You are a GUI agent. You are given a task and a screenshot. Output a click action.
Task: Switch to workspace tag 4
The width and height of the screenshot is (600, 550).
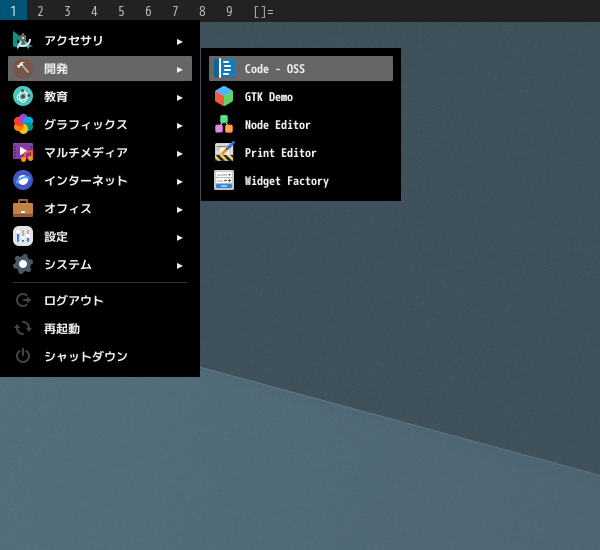click(94, 11)
